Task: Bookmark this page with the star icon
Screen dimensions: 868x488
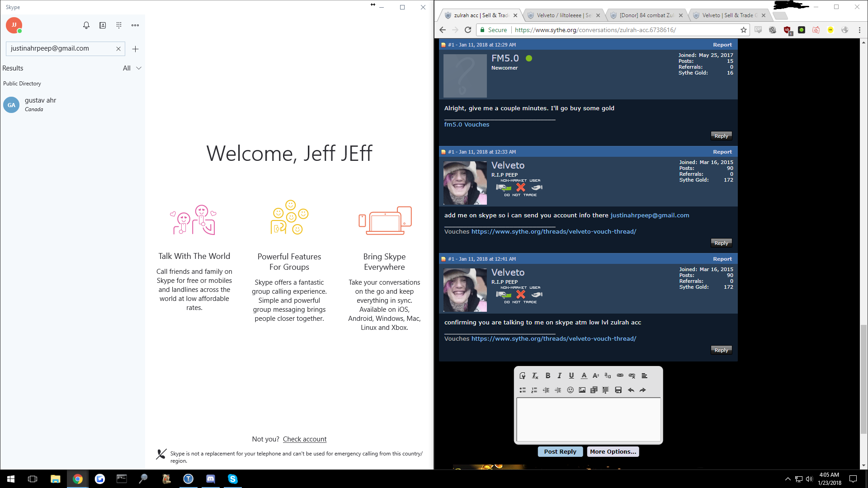Action: tap(744, 30)
